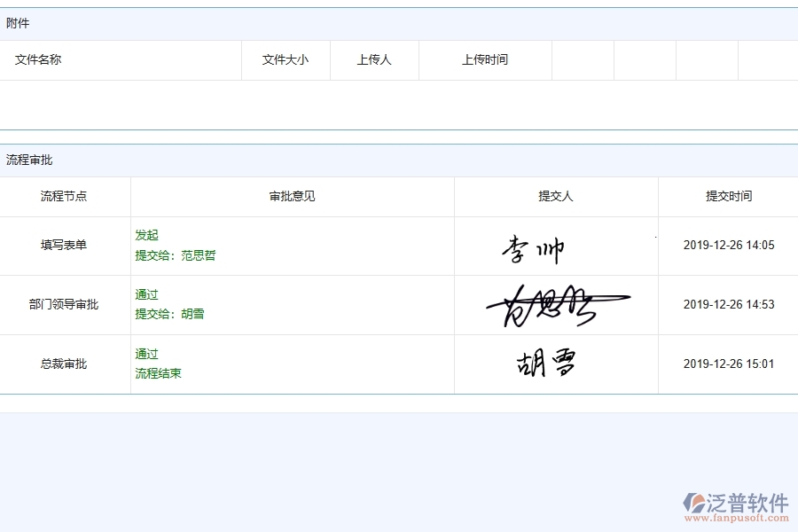Open the 发起 link in 填写表单 row
Viewport: 798px width, 532px height.
[x=145, y=235]
